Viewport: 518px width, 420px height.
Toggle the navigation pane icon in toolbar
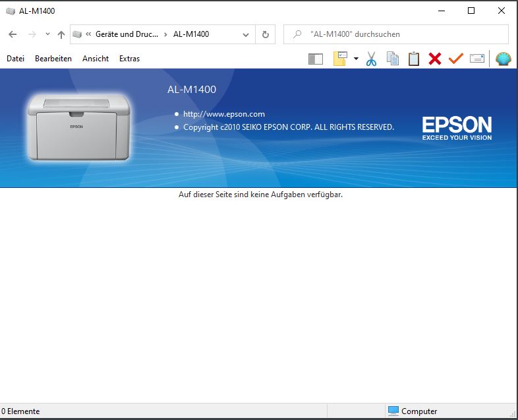[x=316, y=59]
